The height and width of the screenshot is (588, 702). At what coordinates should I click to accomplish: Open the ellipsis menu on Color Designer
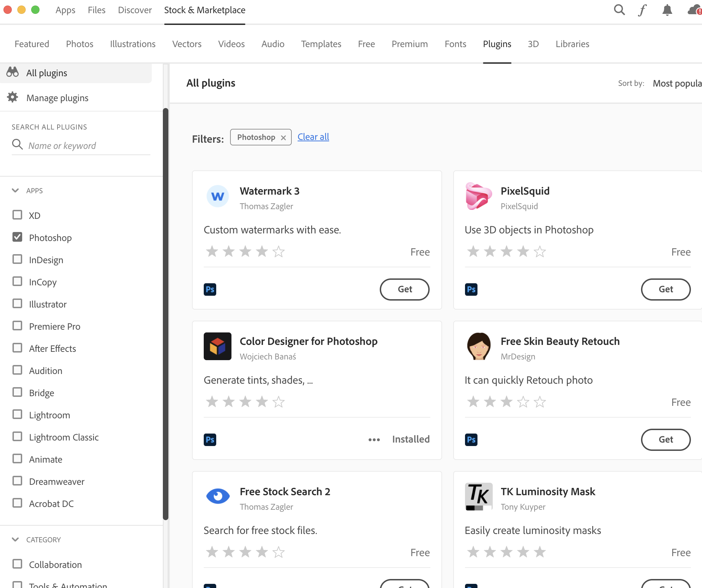[x=374, y=439]
